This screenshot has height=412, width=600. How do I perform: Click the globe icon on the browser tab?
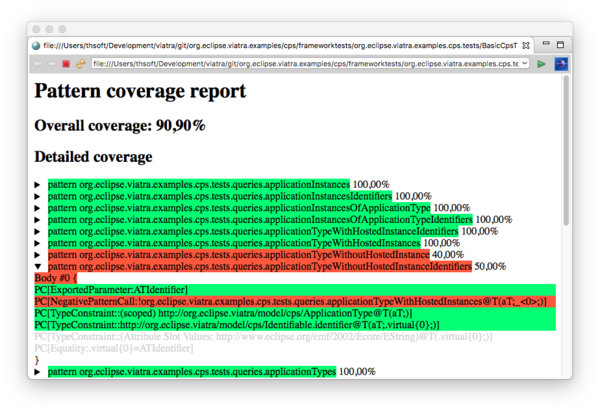pos(36,46)
